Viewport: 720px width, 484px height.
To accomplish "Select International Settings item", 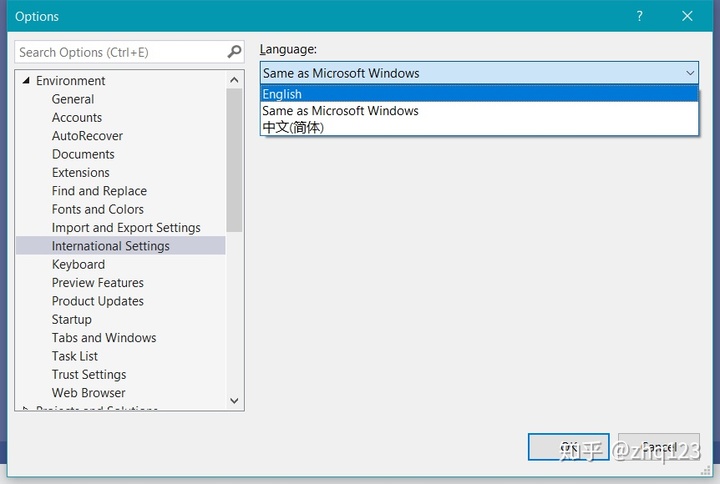I will pos(121,246).
